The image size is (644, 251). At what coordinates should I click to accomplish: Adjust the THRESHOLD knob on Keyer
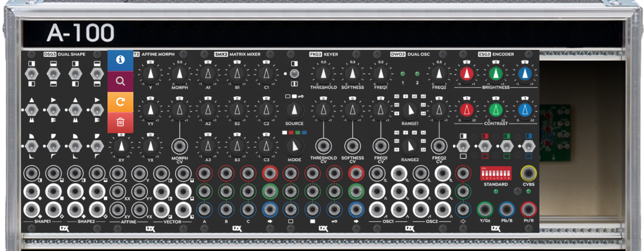(x=323, y=73)
